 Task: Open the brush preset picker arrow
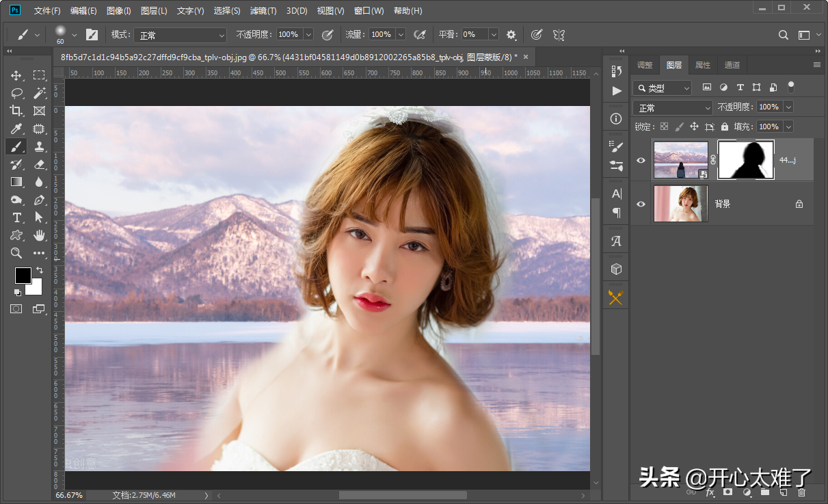pos(75,34)
